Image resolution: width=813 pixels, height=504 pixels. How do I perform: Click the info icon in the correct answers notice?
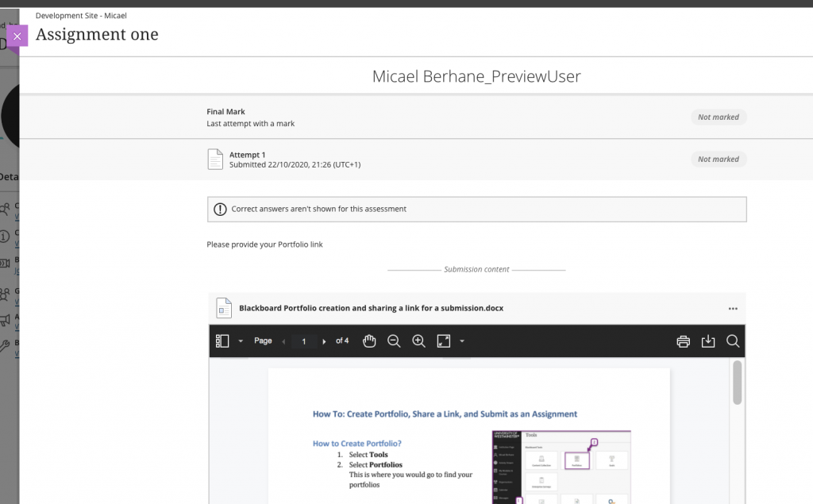click(221, 209)
